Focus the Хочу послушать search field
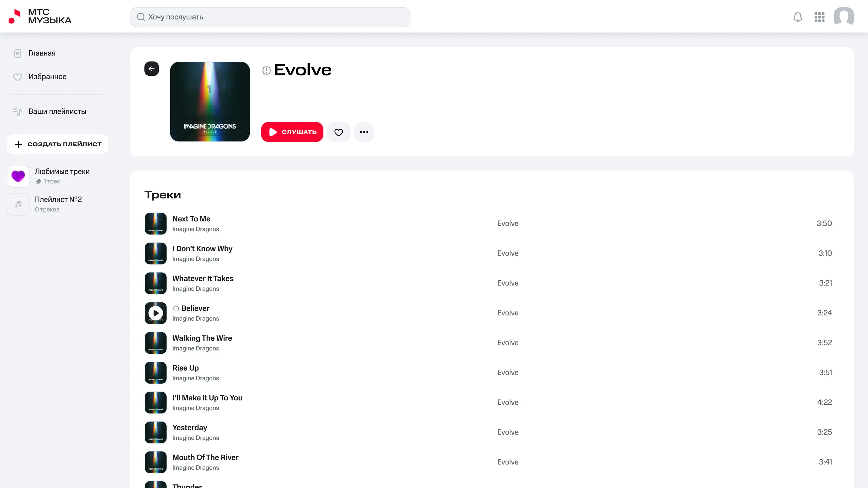 (x=270, y=17)
